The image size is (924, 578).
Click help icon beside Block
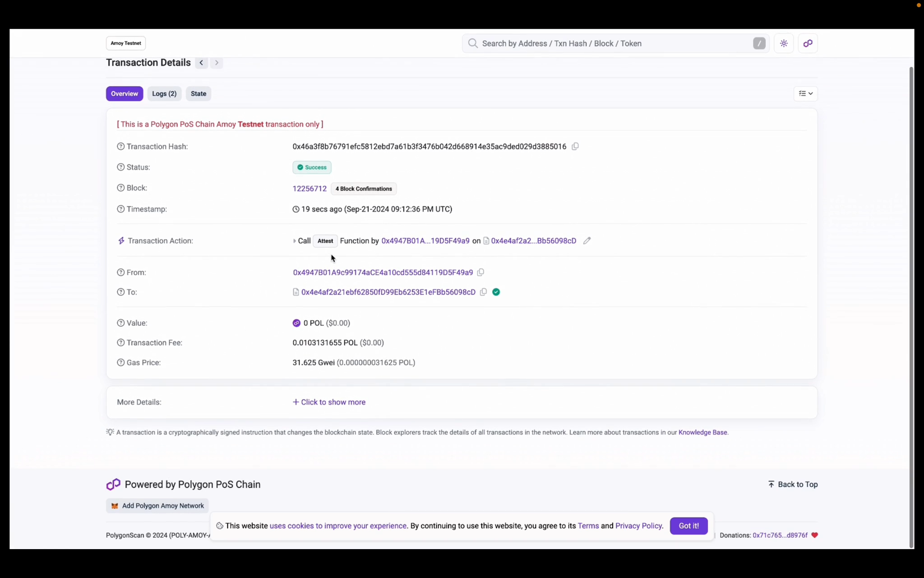[120, 188]
